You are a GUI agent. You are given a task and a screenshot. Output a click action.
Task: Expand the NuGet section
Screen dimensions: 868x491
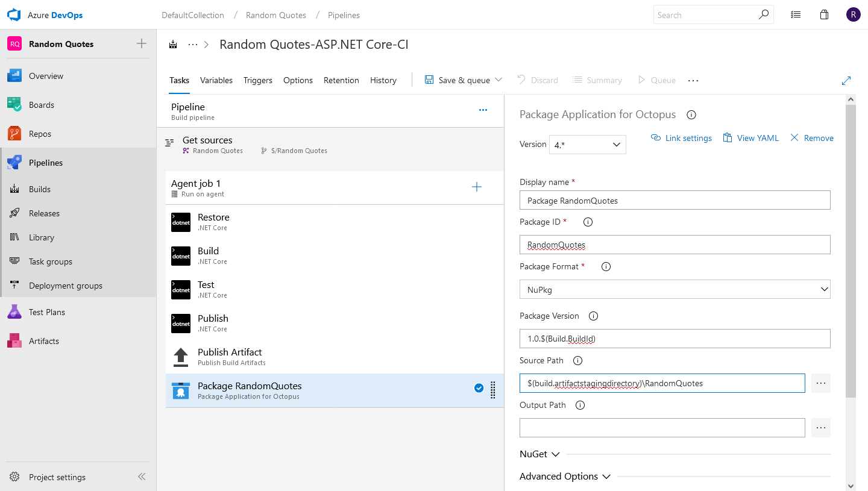click(x=540, y=454)
